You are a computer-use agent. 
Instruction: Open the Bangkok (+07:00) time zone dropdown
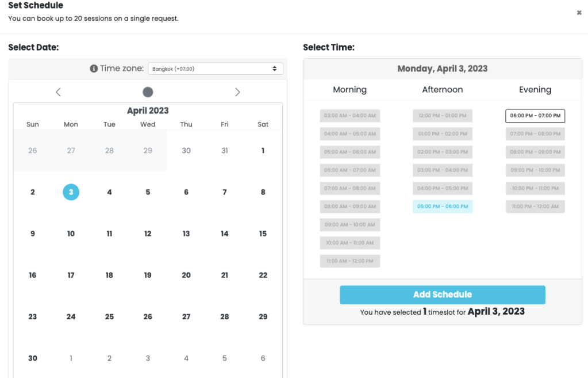click(215, 68)
